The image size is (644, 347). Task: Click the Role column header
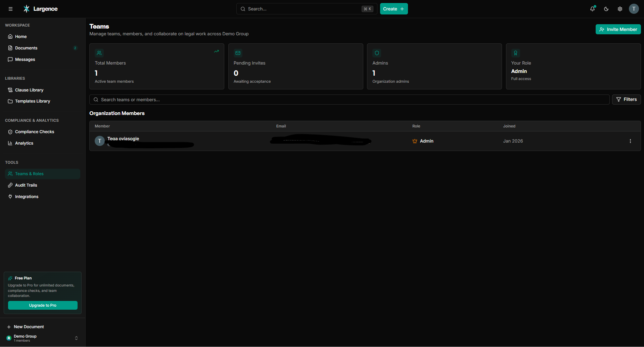point(416,126)
